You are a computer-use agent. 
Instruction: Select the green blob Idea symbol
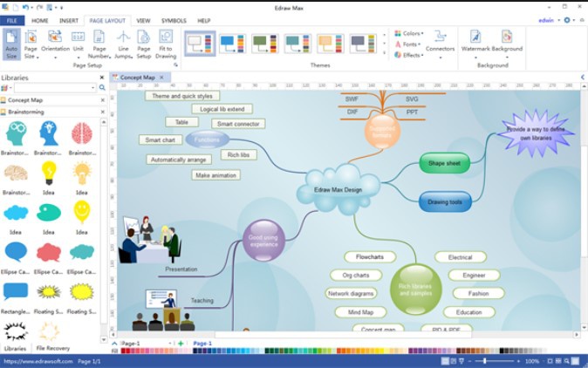coord(49,213)
